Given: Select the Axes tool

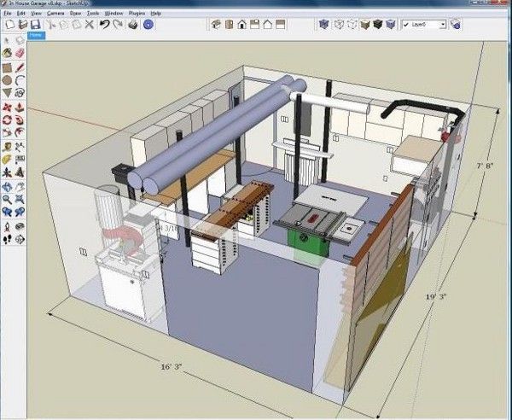Looking at the screenshot, I should tap(7, 172).
